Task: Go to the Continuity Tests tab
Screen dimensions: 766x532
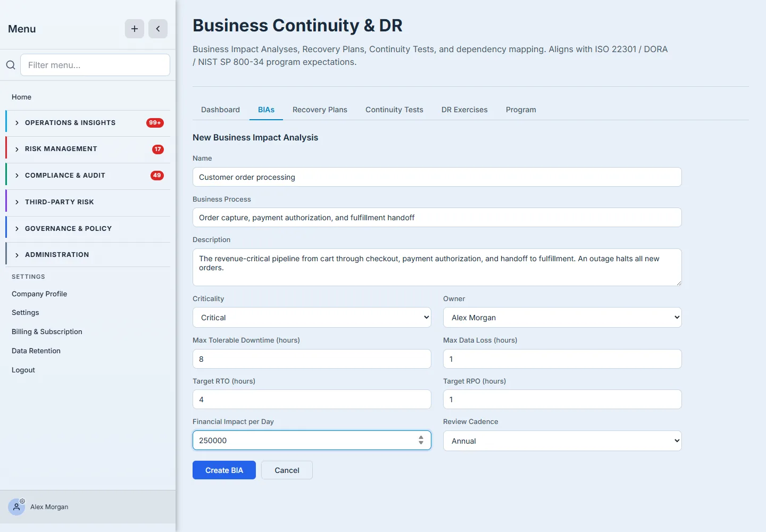Action: [x=394, y=110]
